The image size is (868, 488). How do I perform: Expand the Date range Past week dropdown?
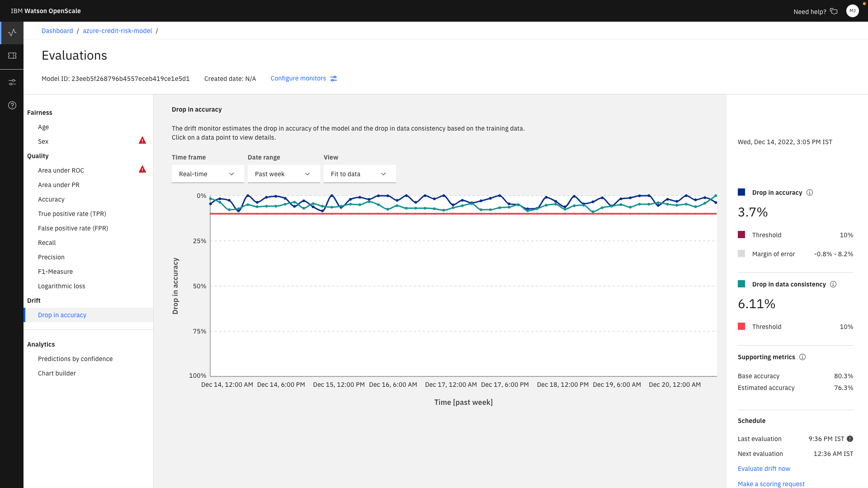click(x=283, y=174)
